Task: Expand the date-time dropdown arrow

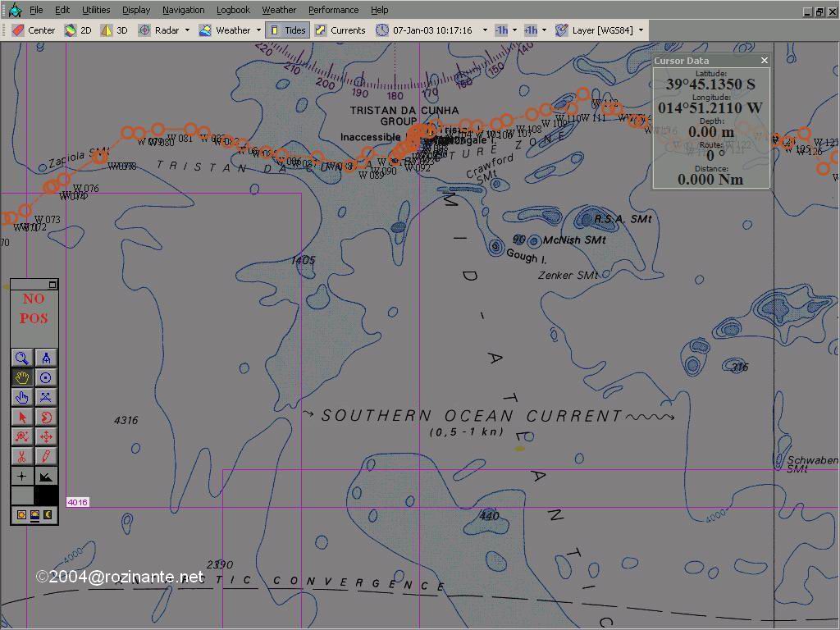Action: click(486, 30)
